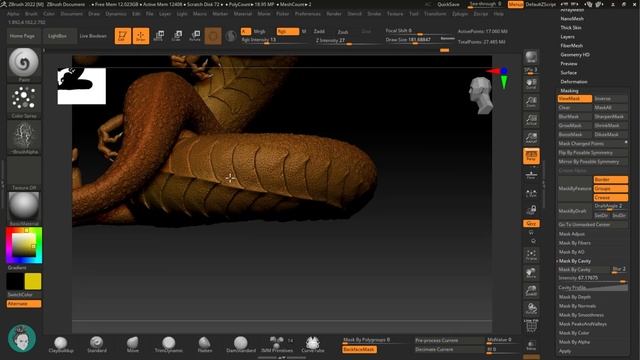The height and width of the screenshot is (360, 640).
Task: Select the Move brush
Action: click(133, 344)
